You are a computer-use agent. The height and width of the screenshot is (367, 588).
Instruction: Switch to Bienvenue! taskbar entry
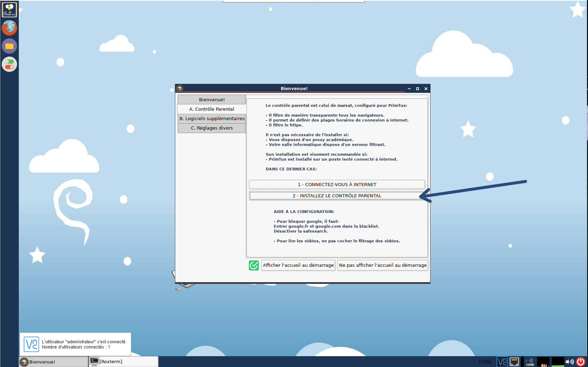click(x=53, y=362)
